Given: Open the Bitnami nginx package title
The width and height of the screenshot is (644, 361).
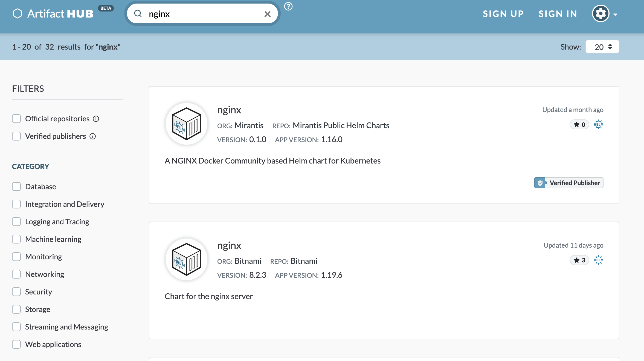Looking at the screenshot, I should point(229,246).
